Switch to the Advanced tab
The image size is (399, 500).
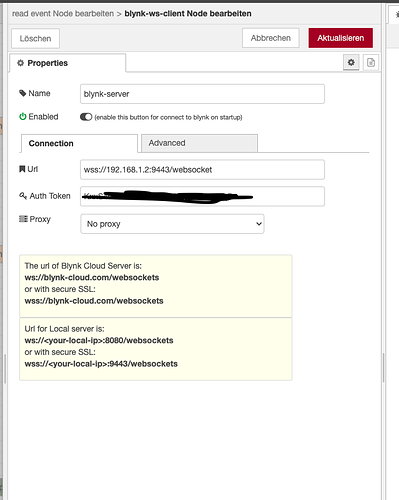tap(199, 143)
